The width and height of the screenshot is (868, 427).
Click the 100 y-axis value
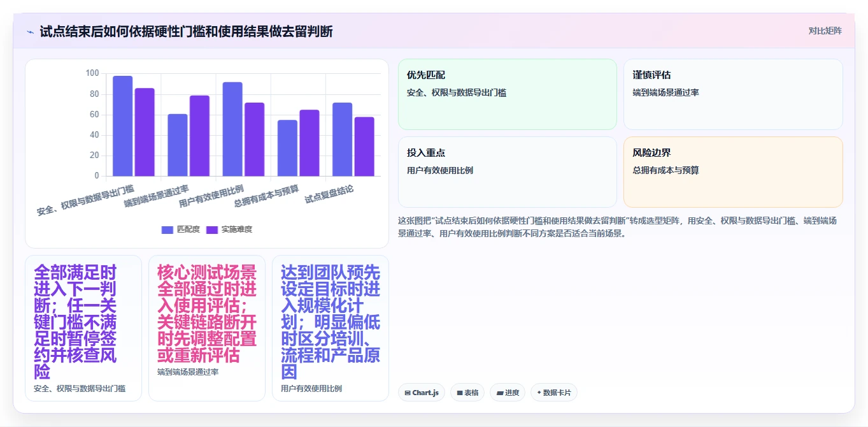[92, 73]
